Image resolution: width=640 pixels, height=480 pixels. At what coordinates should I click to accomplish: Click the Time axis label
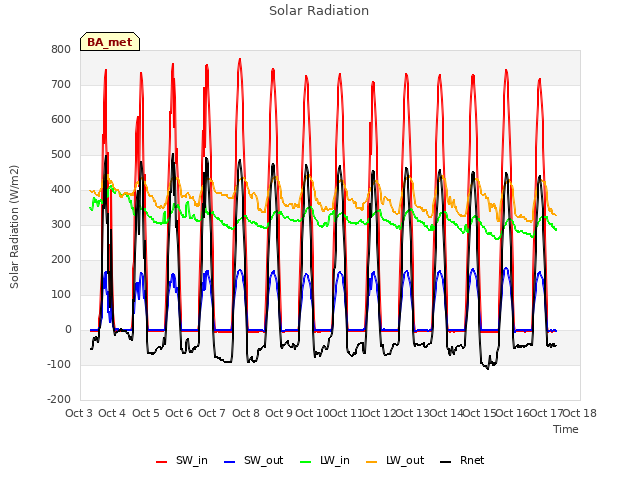tap(566, 429)
